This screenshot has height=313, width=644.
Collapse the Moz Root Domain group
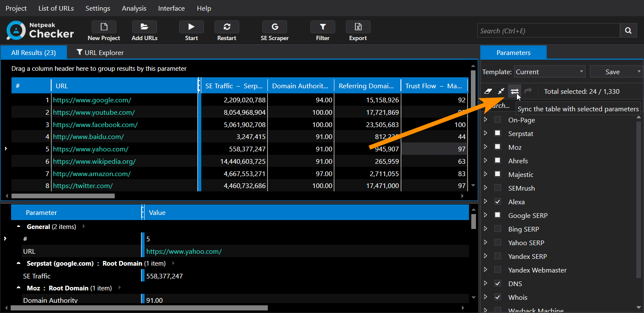coord(19,288)
